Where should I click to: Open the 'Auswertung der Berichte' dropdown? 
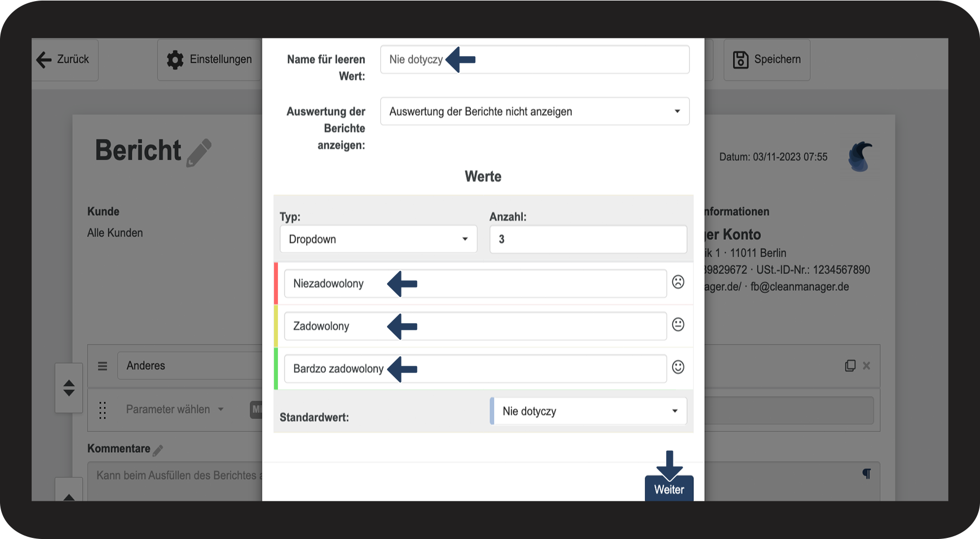point(535,112)
